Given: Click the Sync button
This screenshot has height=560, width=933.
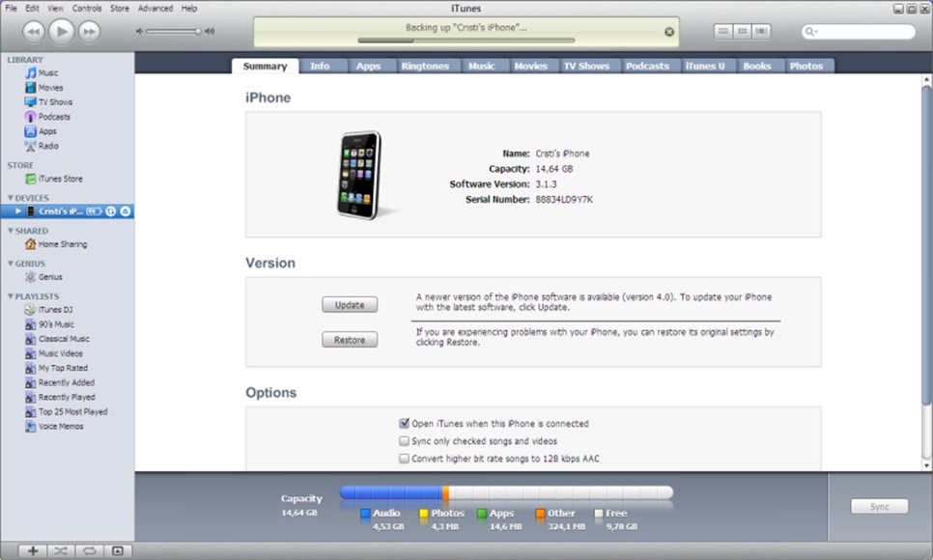Looking at the screenshot, I should click(x=880, y=507).
